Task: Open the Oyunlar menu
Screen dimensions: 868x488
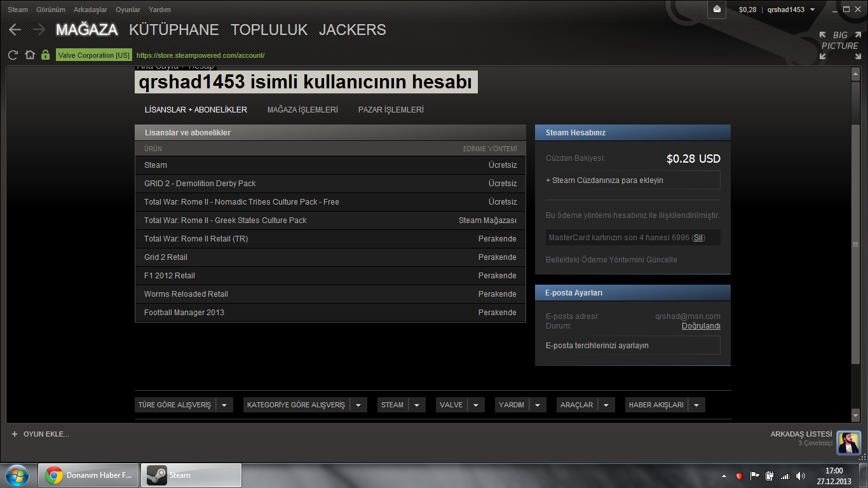Action: tap(128, 10)
